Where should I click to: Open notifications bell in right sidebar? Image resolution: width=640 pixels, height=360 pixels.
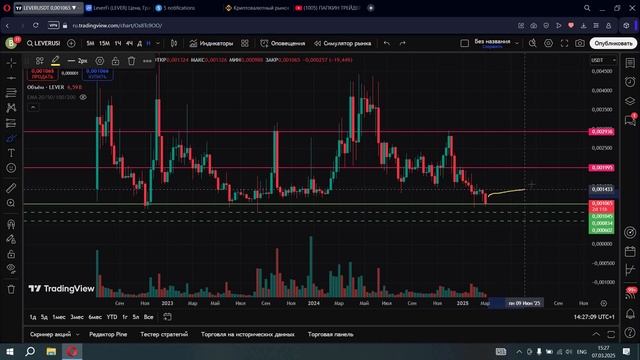630,313
